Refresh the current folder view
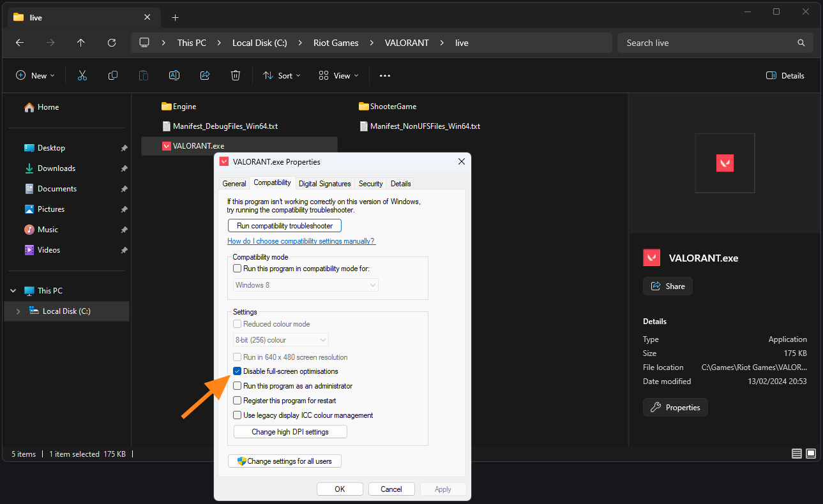 [112, 43]
